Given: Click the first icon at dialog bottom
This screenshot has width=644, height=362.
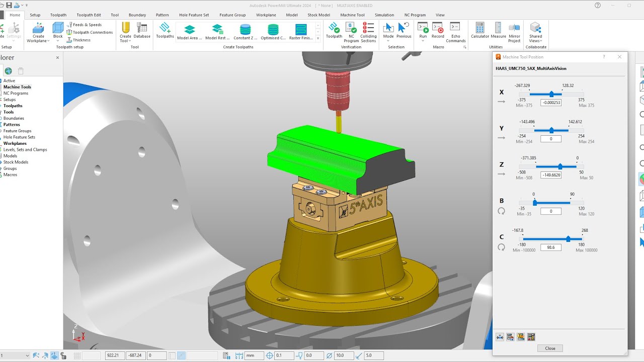Looking at the screenshot, I should [x=500, y=337].
